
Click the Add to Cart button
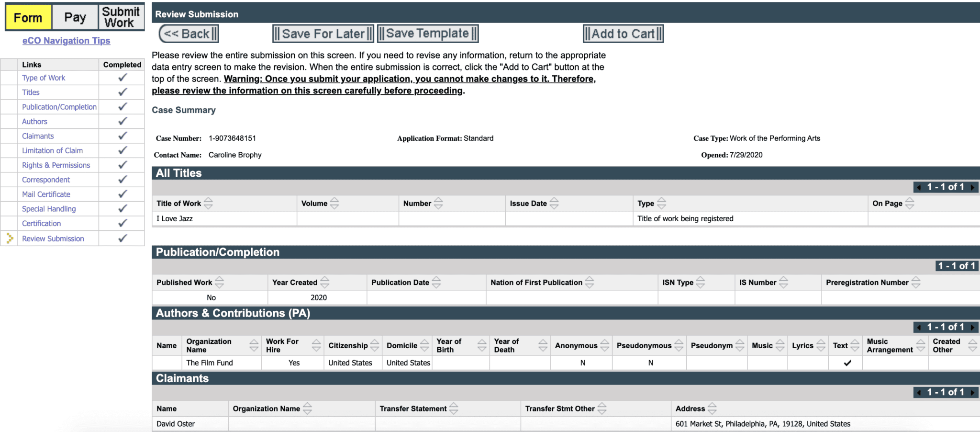pos(623,34)
